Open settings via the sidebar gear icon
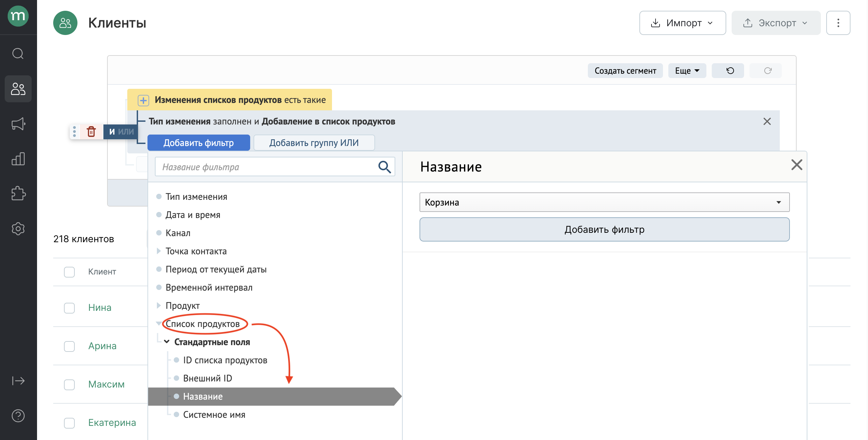868x440 pixels. pos(18,229)
